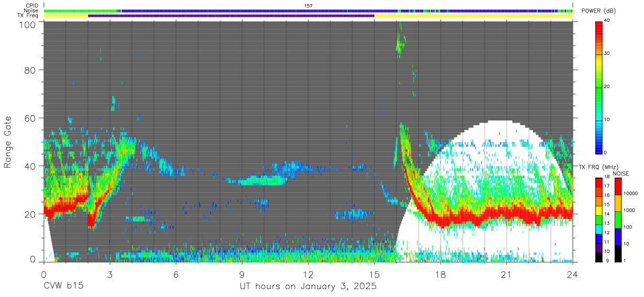This screenshot has height=297, width=644.
Task: Click the noise scale value 10000
Action: click(x=631, y=193)
